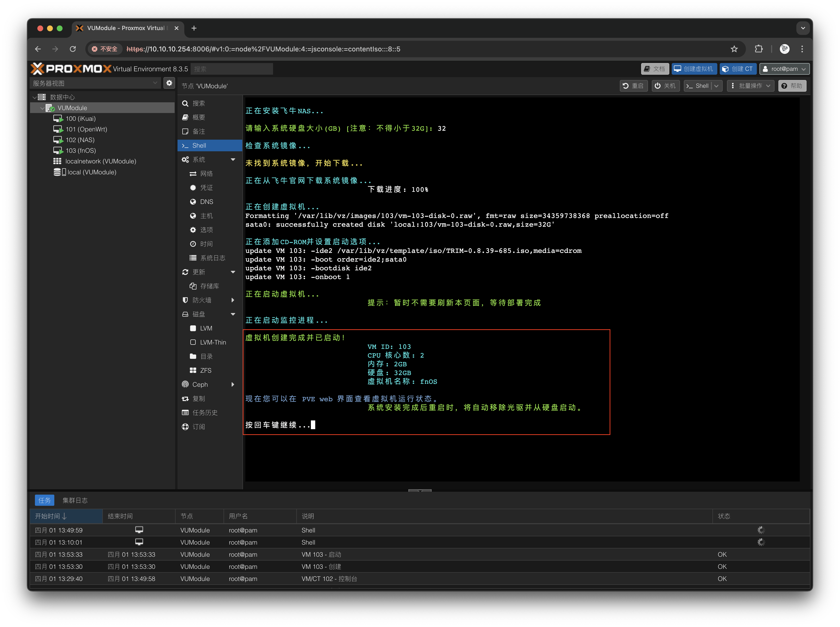Viewport: 840px width, 627px height.
Task: Collapse the system (系统) submenu arrow
Action: click(x=233, y=160)
